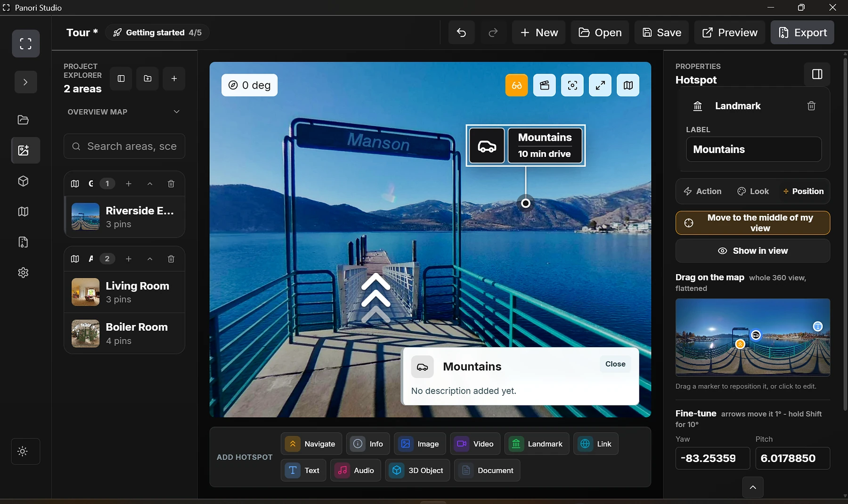Click the redo arrow in top toolbar
Viewport: 848px width, 504px height.
493,33
